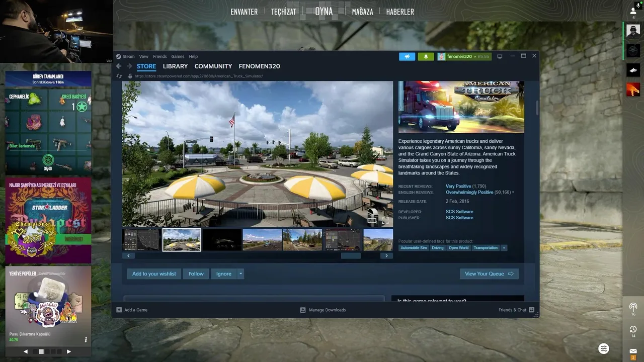Switch to the COMMUNITY tab
The width and height of the screenshot is (644, 362).
213,66
